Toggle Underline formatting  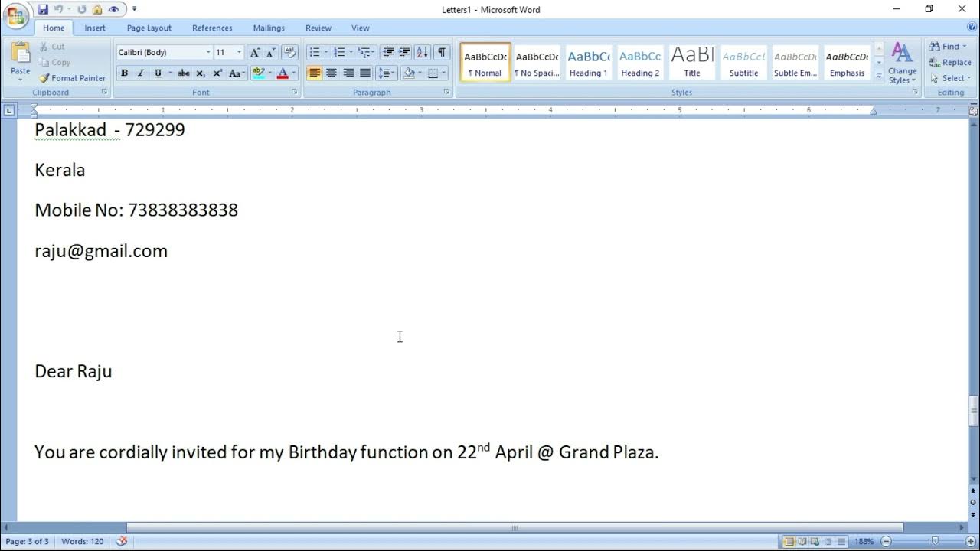[158, 73]
